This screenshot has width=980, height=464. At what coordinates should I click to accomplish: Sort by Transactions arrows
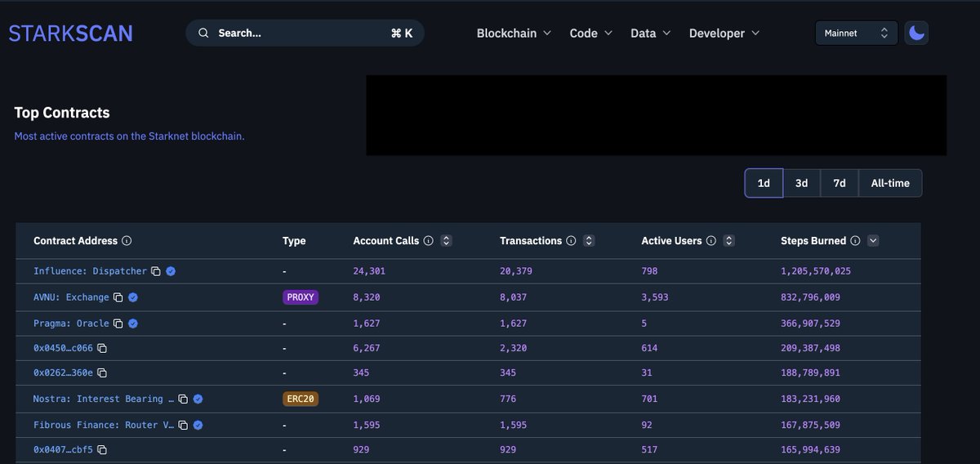click(589, 241)
